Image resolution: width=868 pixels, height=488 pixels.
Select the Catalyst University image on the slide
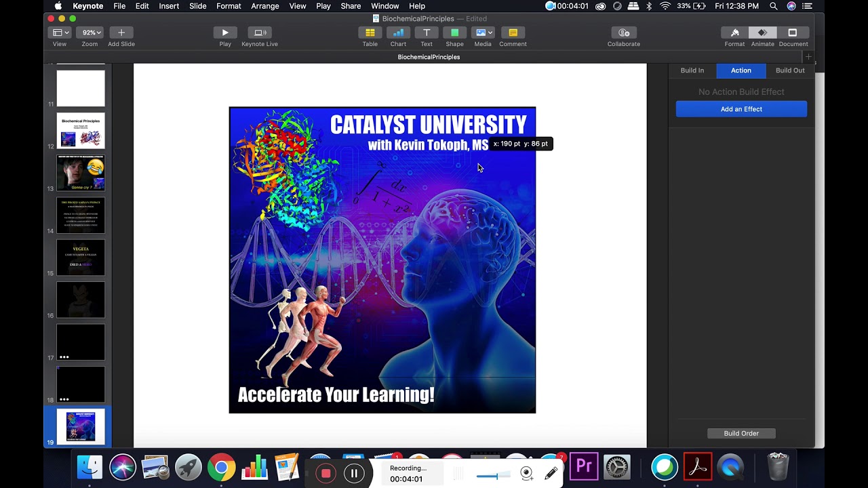coord(382,260)
